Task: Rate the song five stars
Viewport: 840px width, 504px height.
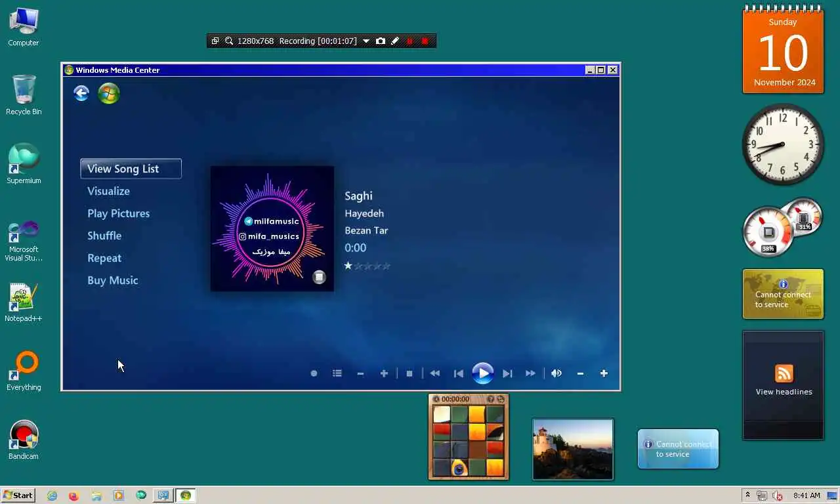Action: tap(387, 266)
